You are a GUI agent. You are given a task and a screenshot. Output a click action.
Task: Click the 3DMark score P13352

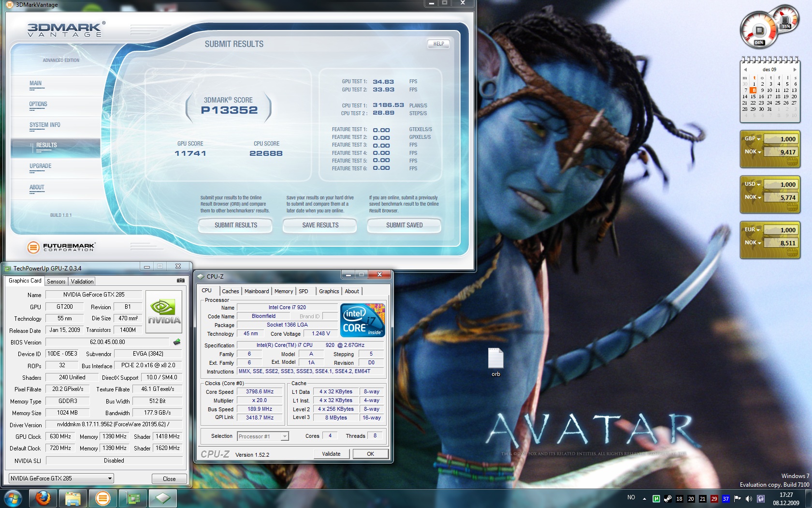tap(230, 110)
